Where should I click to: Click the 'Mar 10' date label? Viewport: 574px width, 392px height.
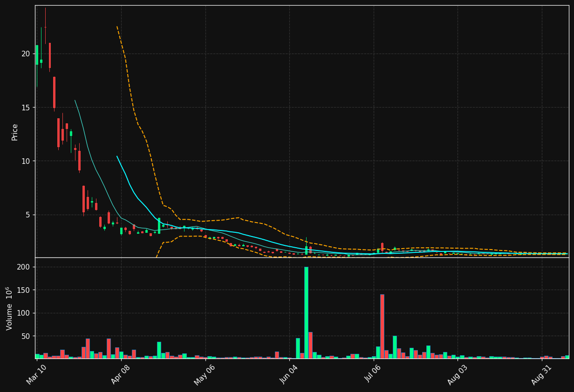[x=36, y=375]
